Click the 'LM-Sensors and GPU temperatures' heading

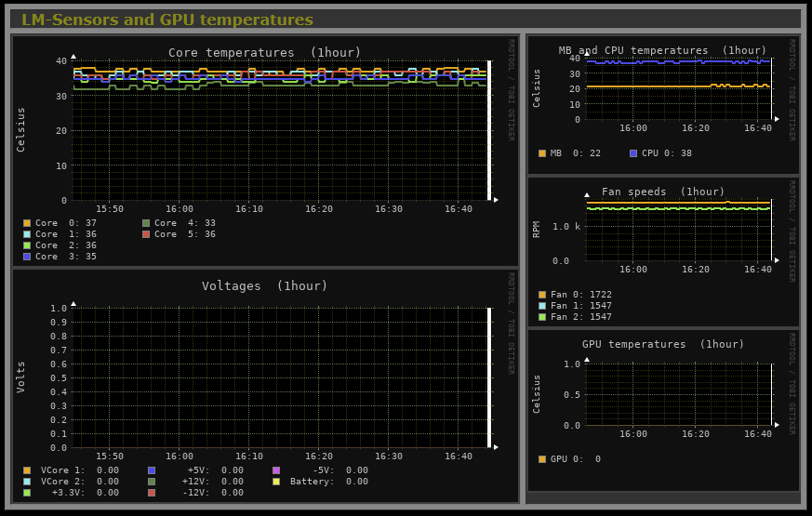[167, 20]
